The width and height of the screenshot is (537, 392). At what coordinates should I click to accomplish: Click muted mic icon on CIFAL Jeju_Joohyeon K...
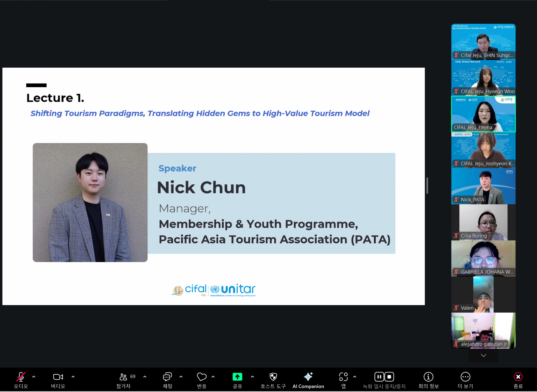coord(456,163)
